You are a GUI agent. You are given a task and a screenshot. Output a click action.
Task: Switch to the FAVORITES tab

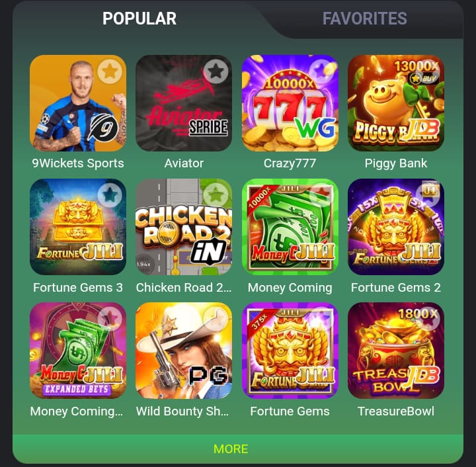click(x=364, y=19)
